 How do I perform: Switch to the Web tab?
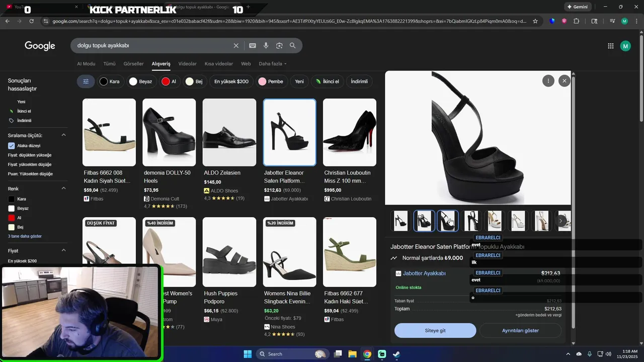click(246, 64)
